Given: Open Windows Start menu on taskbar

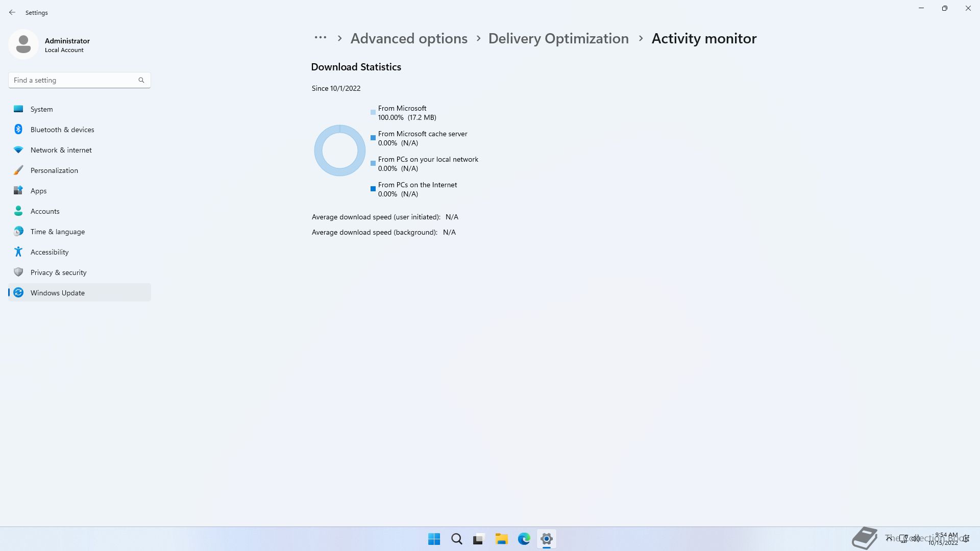Looking at the screenshot, I should click(434, 539).
